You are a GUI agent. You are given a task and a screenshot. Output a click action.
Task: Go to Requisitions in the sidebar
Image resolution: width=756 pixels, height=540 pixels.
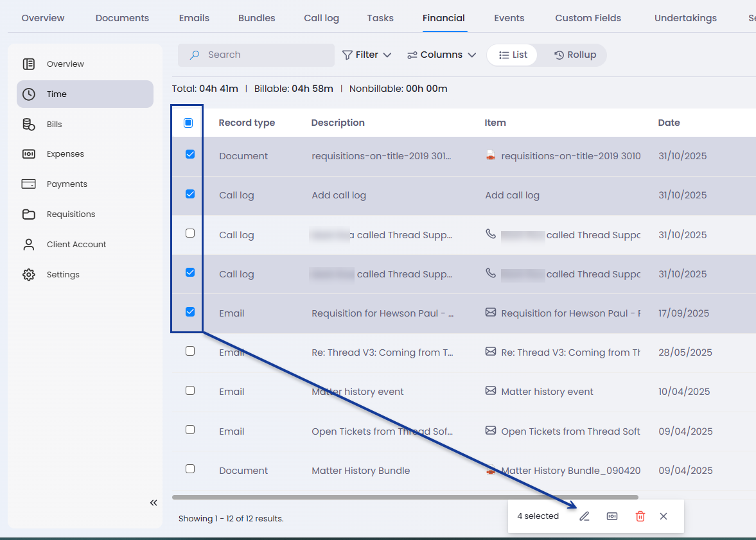[x=71, y=214]
